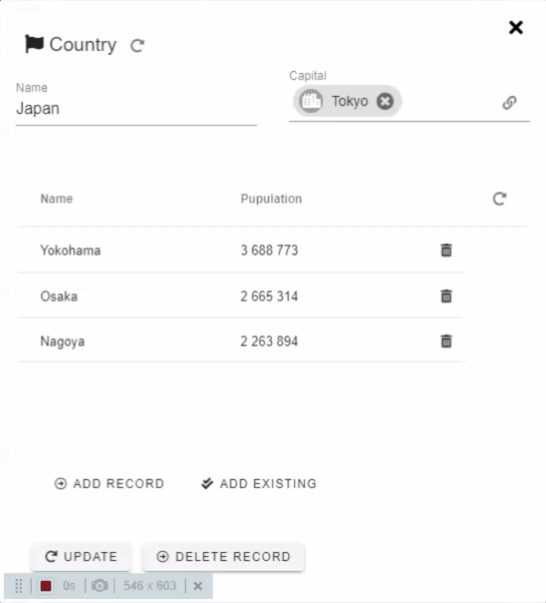Screen dimensions: 546x603
Task: Refresh the cities table
Action: pos(499,199)
